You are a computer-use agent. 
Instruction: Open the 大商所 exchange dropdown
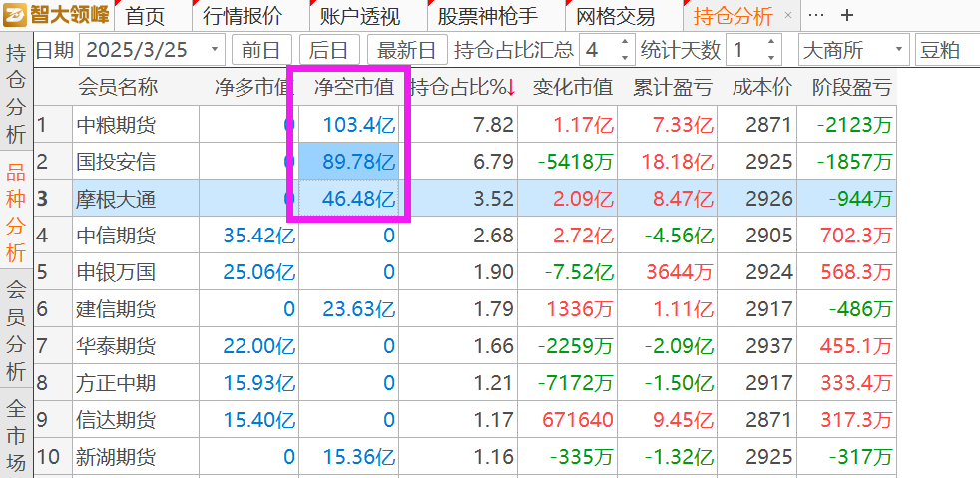point(853,49)
